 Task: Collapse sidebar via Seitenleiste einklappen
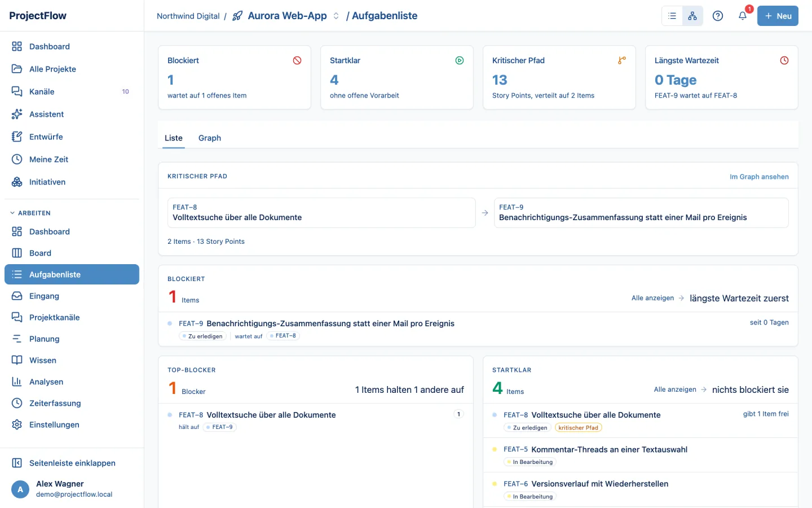(72, 463)
